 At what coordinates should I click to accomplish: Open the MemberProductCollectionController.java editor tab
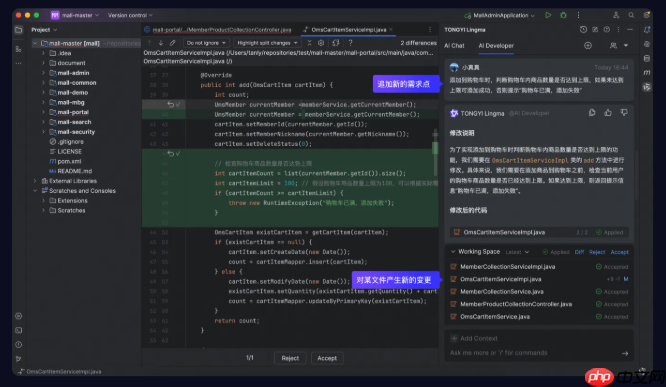(x=218, y=30)
